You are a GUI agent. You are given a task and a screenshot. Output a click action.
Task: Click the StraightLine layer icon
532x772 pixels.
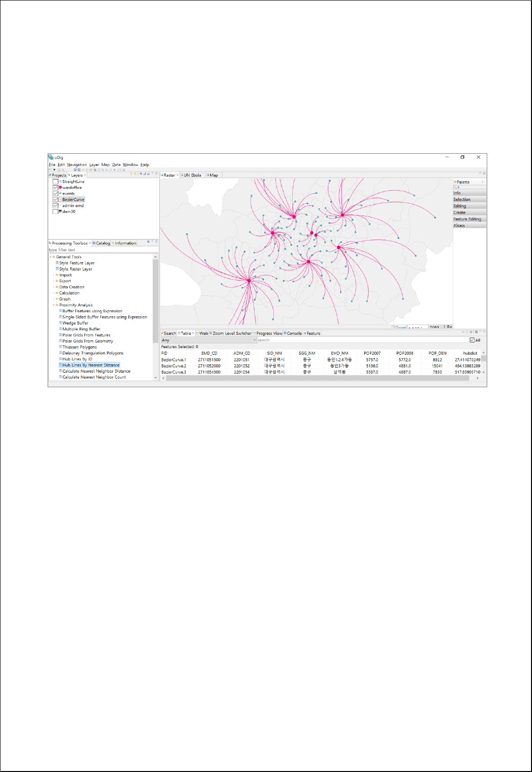pyautogui.click(x=60, y=181)
